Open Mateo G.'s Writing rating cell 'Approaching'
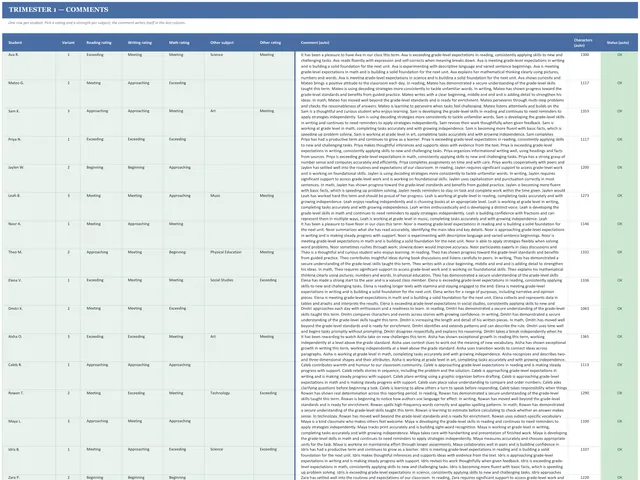640x480 pixels. tap(142, 94)
